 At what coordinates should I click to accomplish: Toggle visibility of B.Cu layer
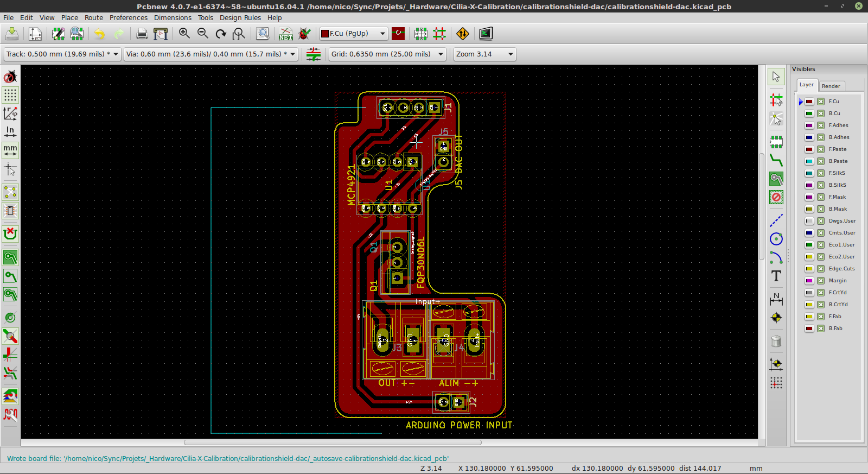point(821,113)
